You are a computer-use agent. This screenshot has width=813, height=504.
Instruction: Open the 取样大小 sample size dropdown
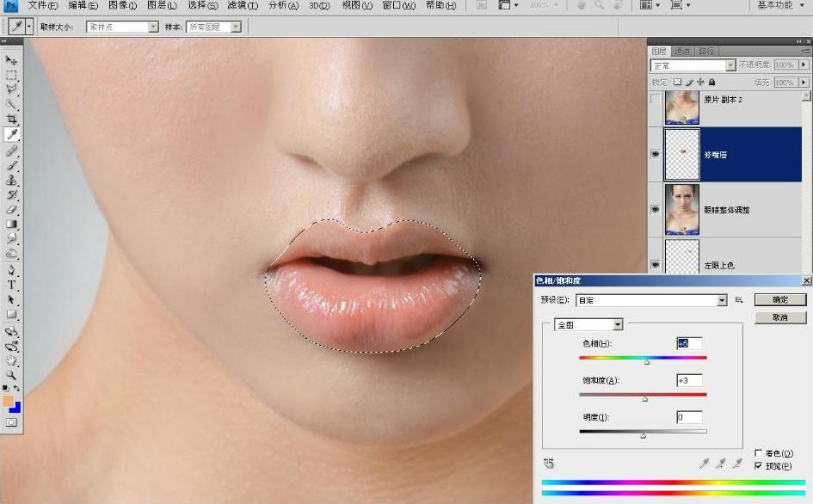122,27
